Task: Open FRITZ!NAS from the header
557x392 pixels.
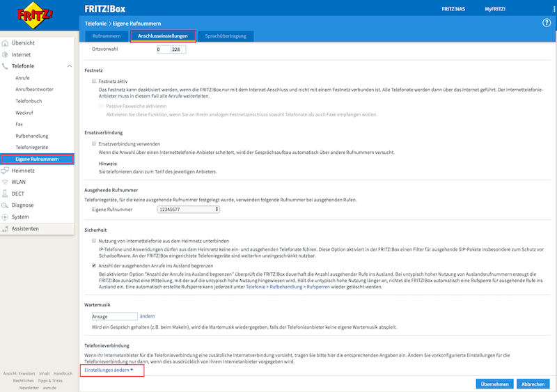Action: click(453, 9)
